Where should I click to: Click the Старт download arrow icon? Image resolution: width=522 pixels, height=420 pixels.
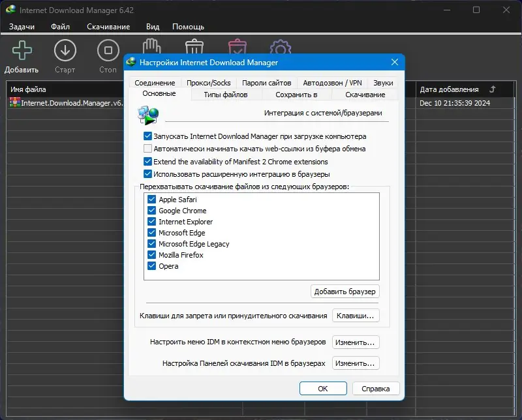[x=65, y=50]
